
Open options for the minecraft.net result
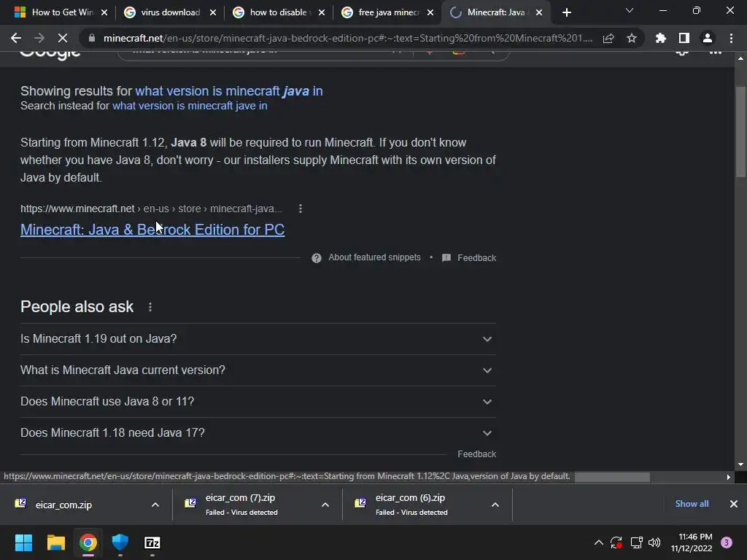pyautogui.click(x=300, y=209)
